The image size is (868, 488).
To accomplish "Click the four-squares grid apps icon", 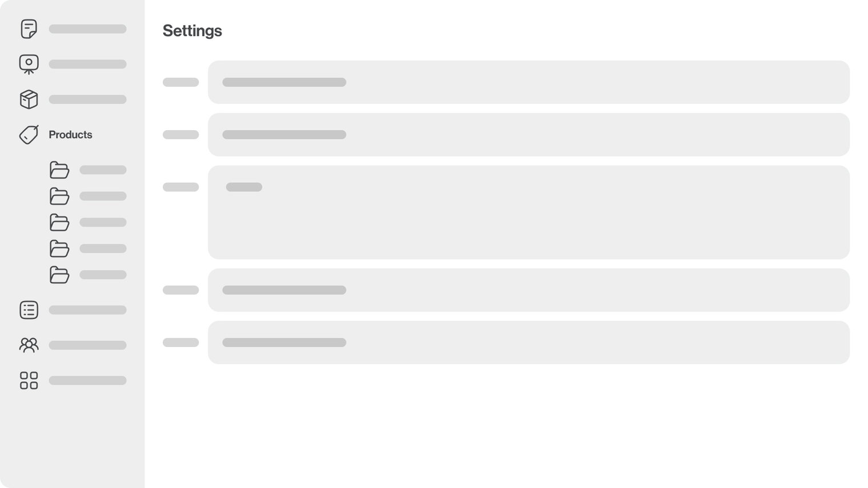I will [x=29, y=381].
